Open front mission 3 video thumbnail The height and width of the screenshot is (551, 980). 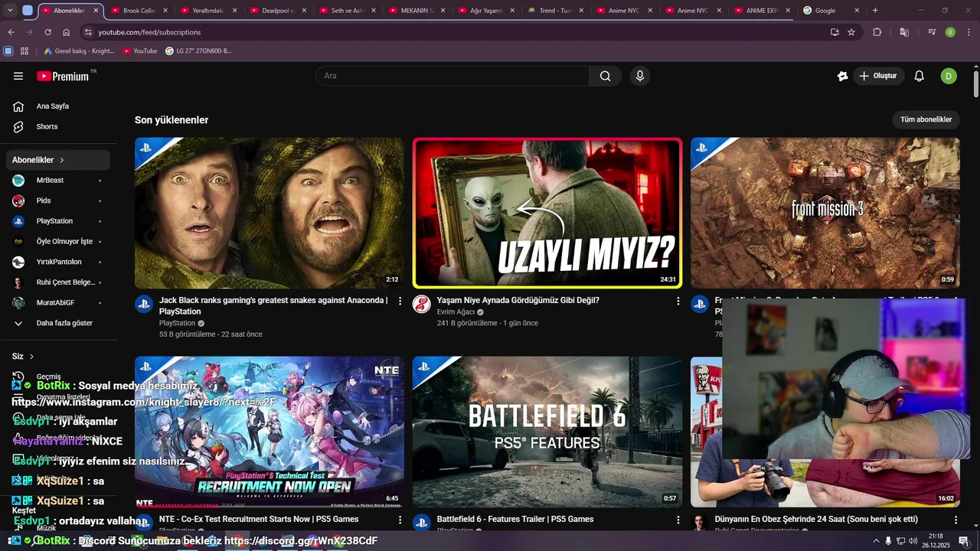coord(825,213)
